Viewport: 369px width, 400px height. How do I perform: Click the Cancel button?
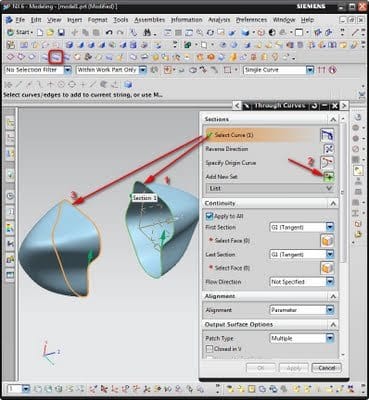click(326, 368)
